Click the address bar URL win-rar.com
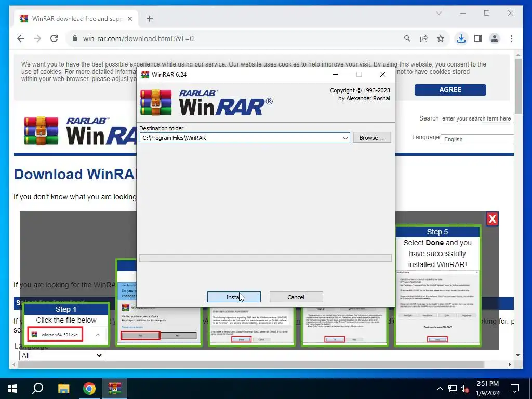This screenshot has width=532, height=399. tap(138, 38)
